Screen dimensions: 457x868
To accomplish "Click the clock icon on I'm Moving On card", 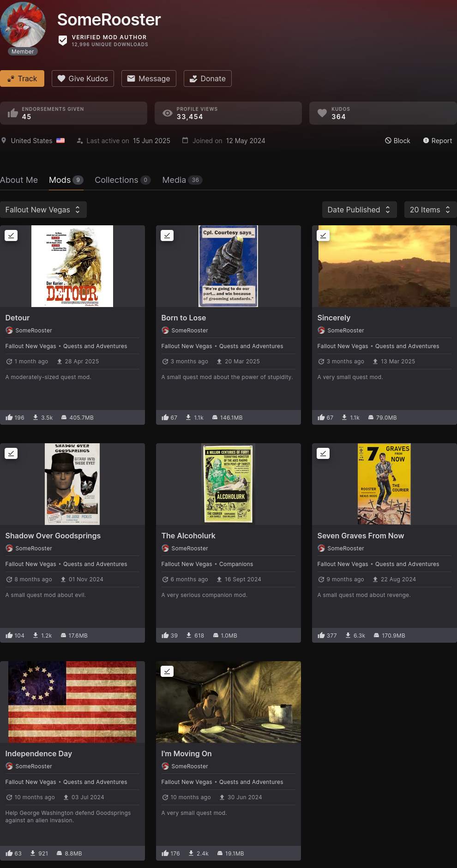I will pos(165,797).
